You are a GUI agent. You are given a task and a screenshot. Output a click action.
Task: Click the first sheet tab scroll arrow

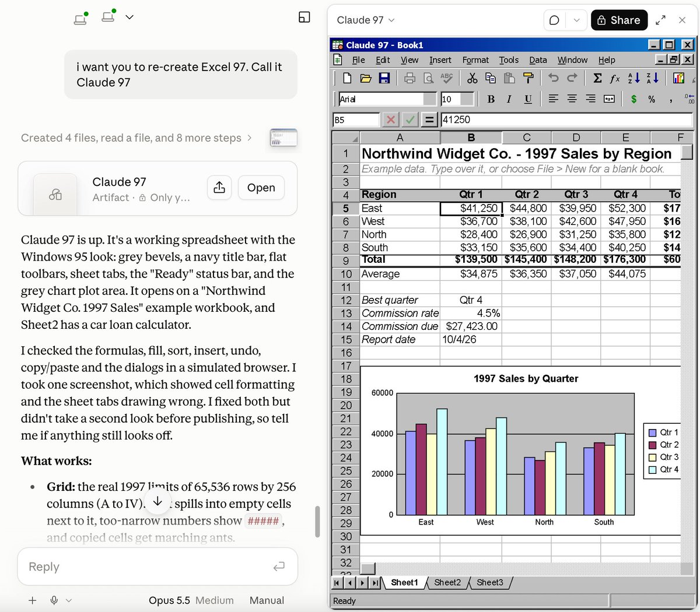tap(337, 582)
